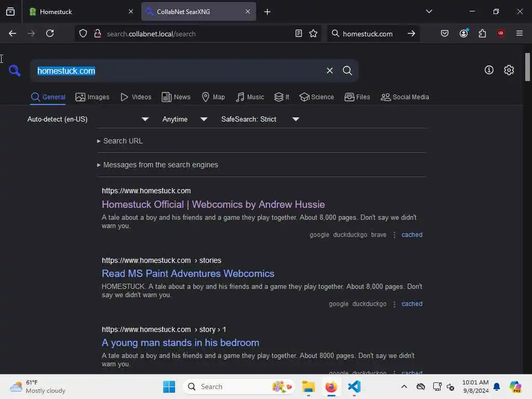This screenshot has width=532, height=399.
Task: Go back to the previous page
Action: coord(12,33)
